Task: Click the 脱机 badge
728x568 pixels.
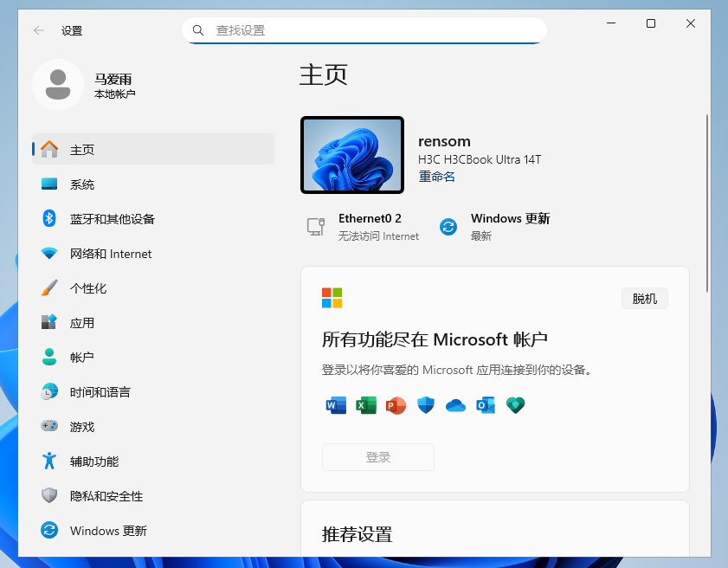Action: 644,298
